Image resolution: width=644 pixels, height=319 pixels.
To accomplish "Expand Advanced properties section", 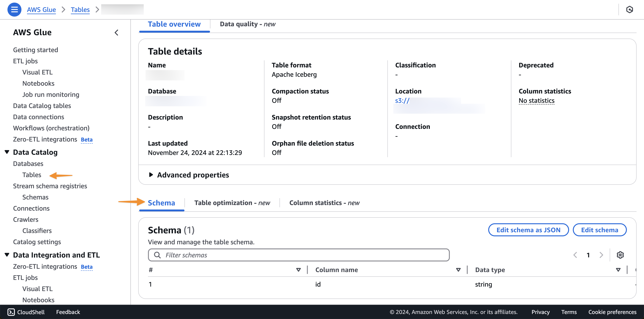I will (x=151, y=175).
